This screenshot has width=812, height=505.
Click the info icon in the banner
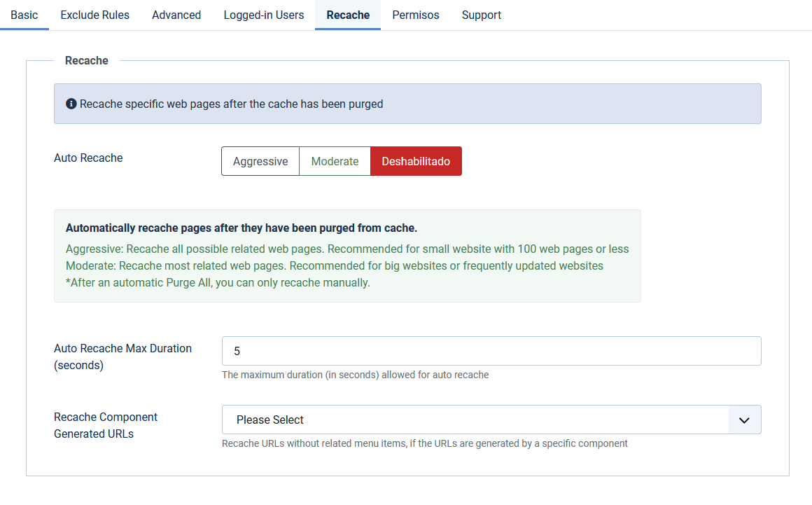[x=71, y=104]
